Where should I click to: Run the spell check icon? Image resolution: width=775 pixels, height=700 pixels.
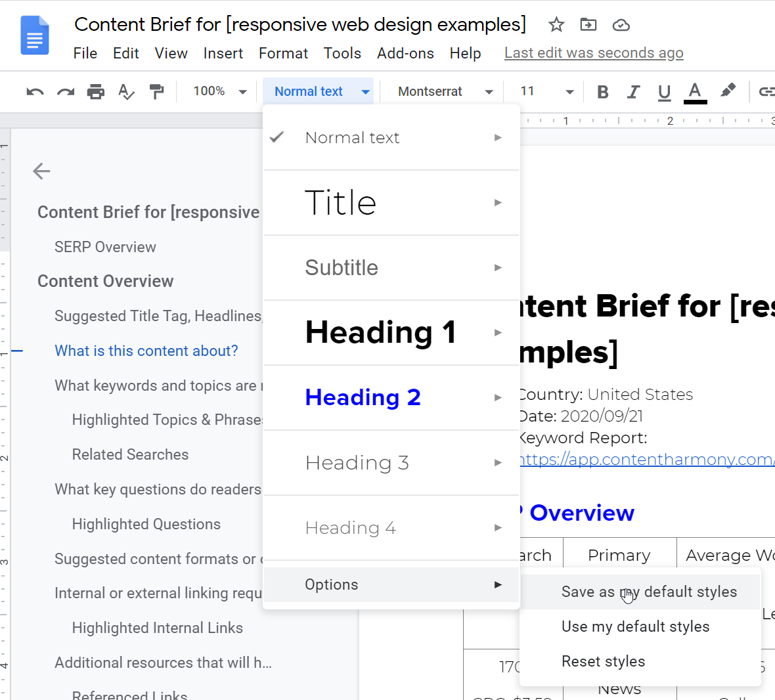[x=126, y=92]
